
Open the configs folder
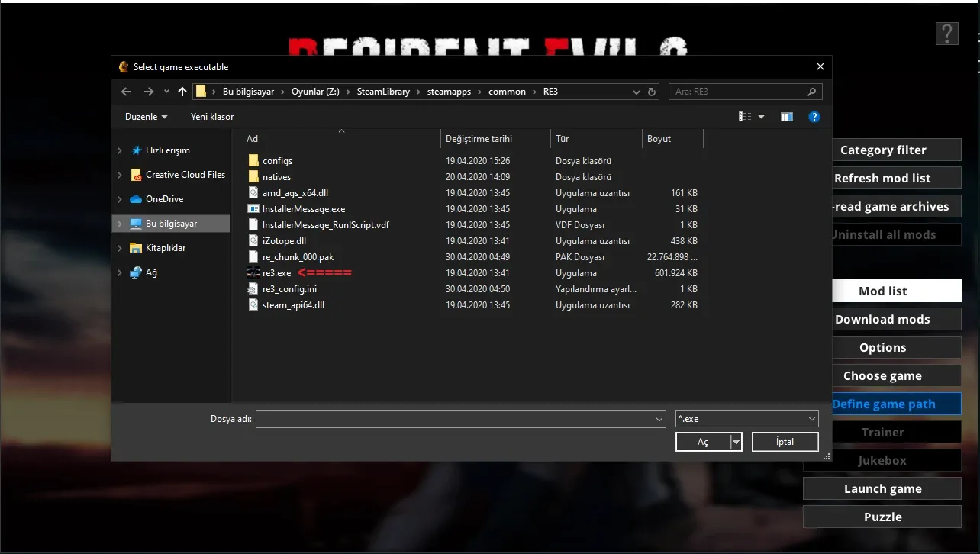click(x=277, y=161)
